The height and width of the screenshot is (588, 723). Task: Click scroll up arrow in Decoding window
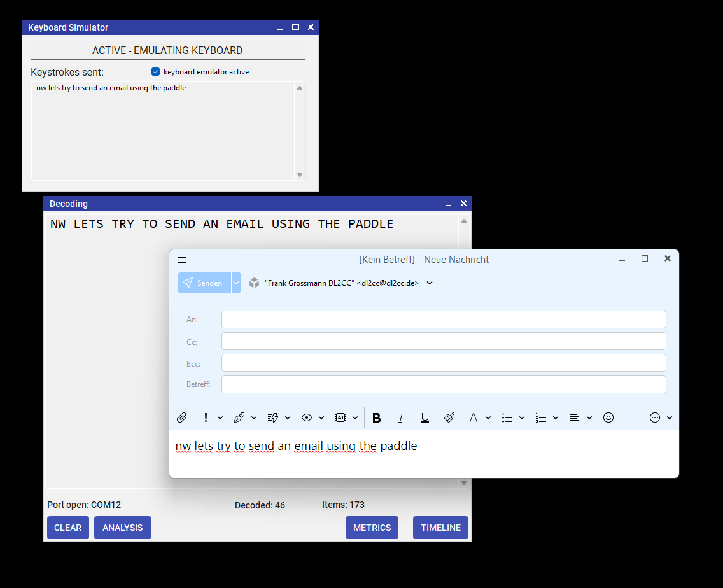464,221
